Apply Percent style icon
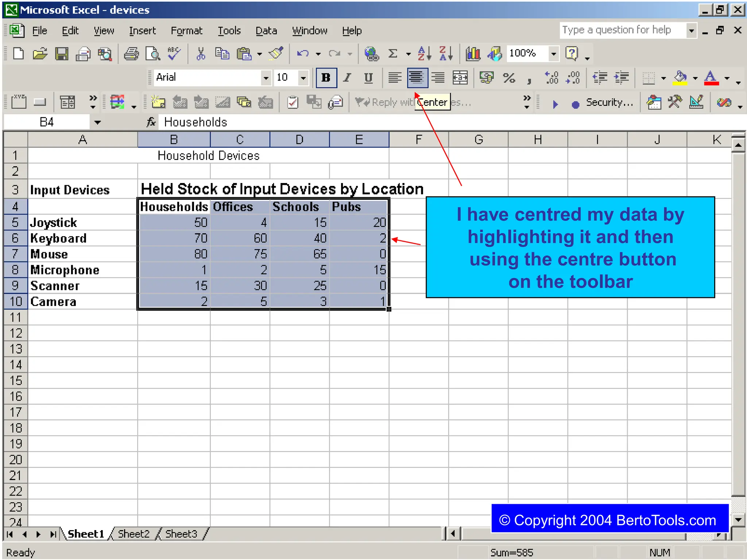Screen dimensions: 747x560 [509, 78]
